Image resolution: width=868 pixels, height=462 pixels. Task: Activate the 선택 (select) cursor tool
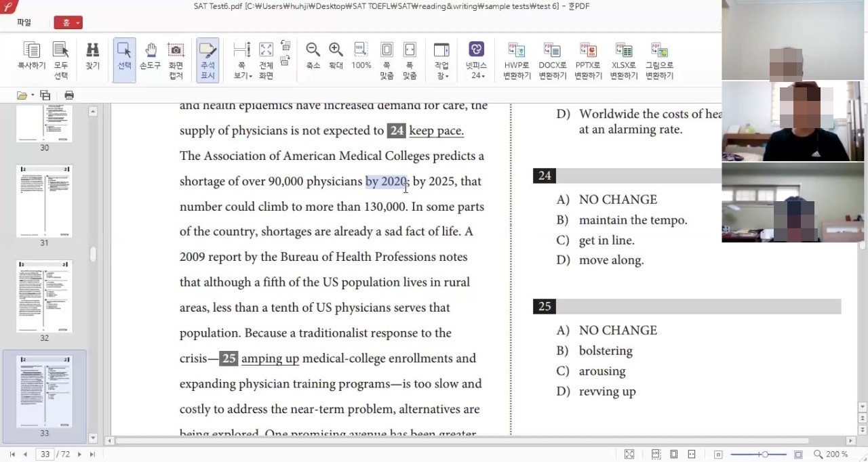tap(124, 60)
